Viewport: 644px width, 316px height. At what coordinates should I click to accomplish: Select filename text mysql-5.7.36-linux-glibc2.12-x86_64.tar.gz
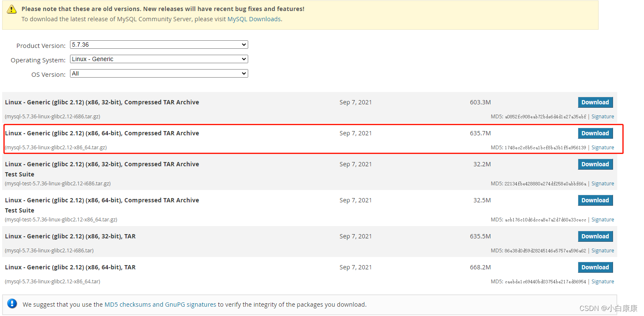click(56, 148)
